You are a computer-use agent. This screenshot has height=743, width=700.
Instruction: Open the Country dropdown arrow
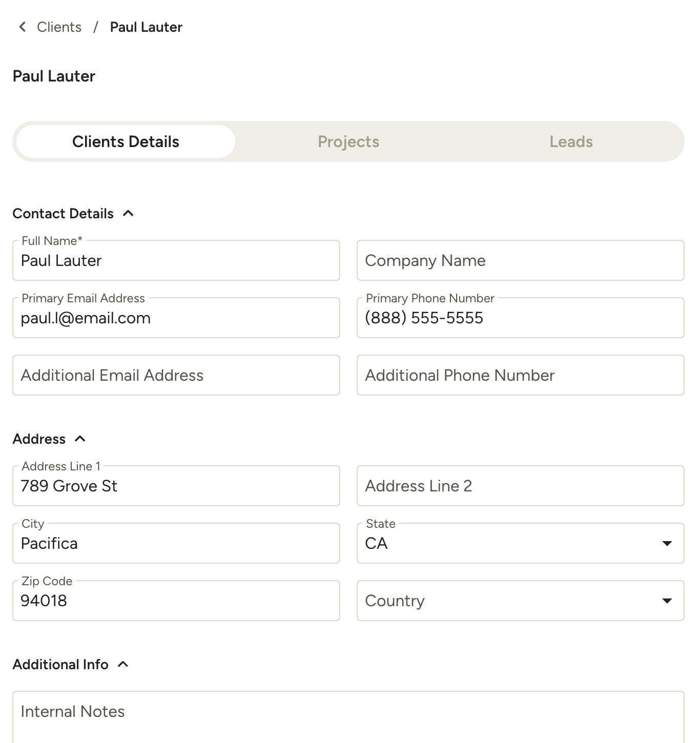pos(667,601)
